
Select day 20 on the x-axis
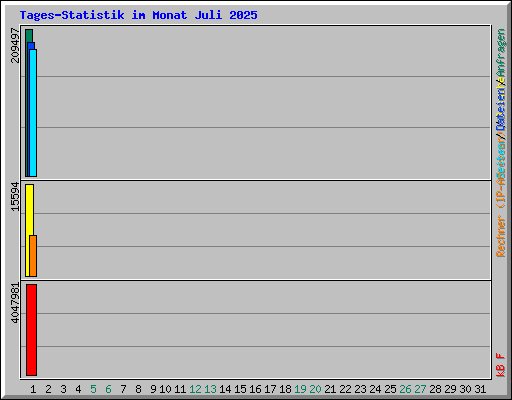[315, 389]
